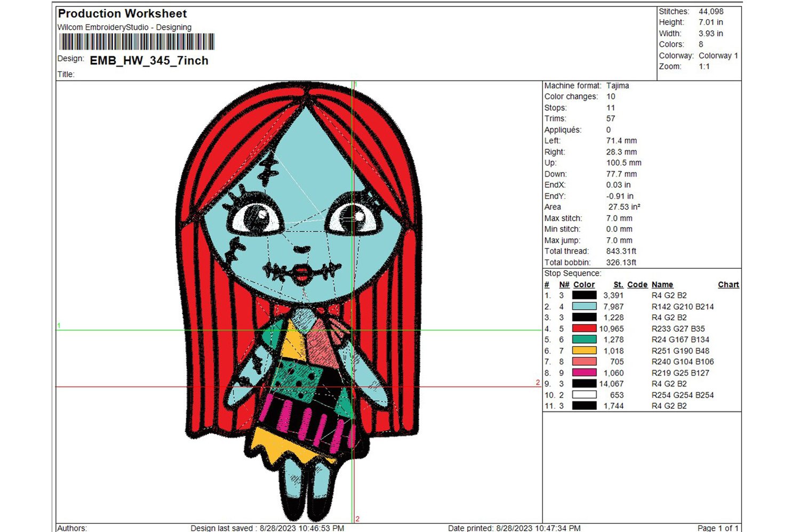Click the thread name 'R219 G25 B127'
Image resolution: width=800 pixels, height=532 pixels.
[681, 373]
